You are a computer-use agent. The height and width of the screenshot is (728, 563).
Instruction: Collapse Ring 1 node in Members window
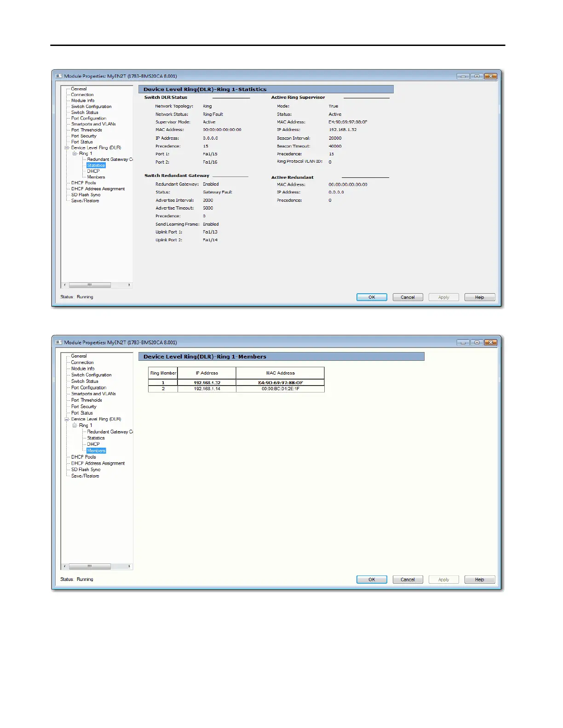75,426
